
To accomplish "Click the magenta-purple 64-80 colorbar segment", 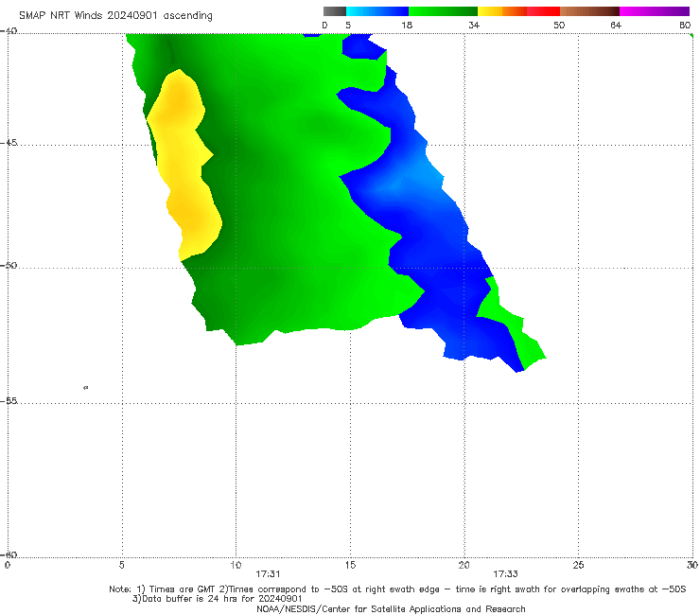I will point(655,11).
